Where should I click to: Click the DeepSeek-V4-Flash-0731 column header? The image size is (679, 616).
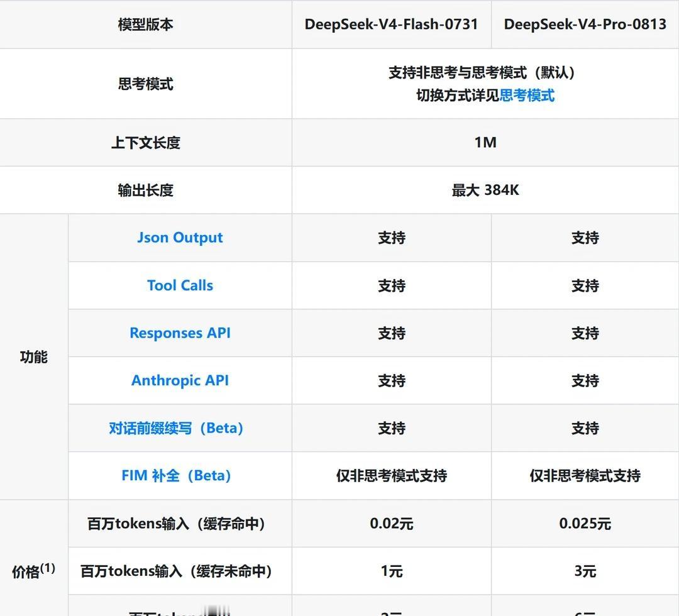[392, 25]
